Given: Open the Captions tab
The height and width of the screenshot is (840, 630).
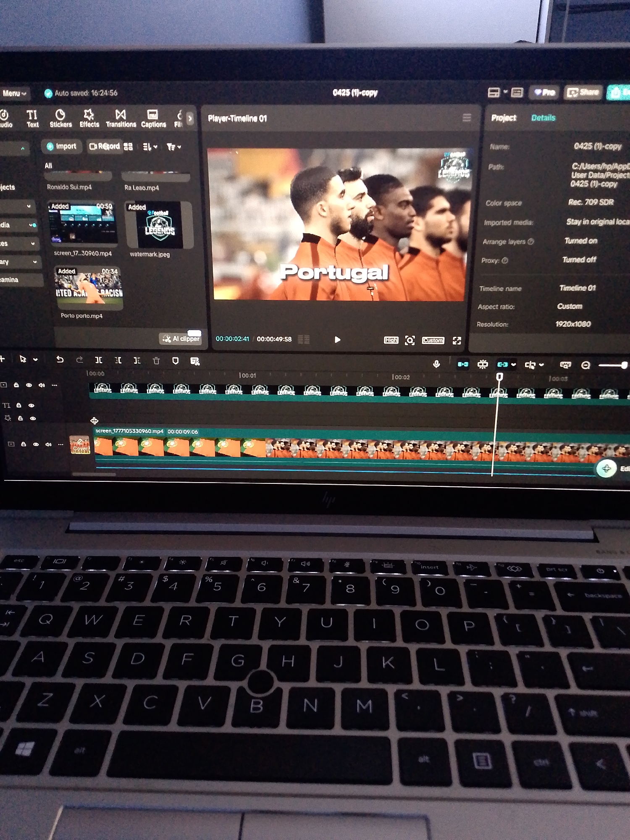Looking at the screenshot, I should pos(153,119).
